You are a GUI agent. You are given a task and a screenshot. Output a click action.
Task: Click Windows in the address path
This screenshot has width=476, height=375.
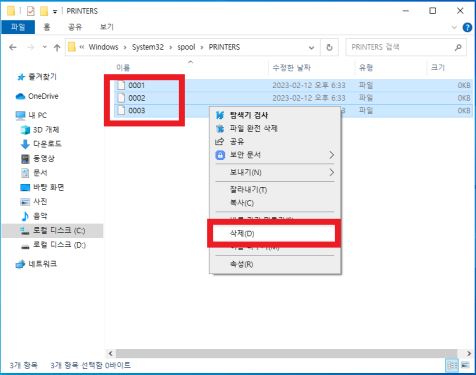pyautogui.click(x=103, y=47)
